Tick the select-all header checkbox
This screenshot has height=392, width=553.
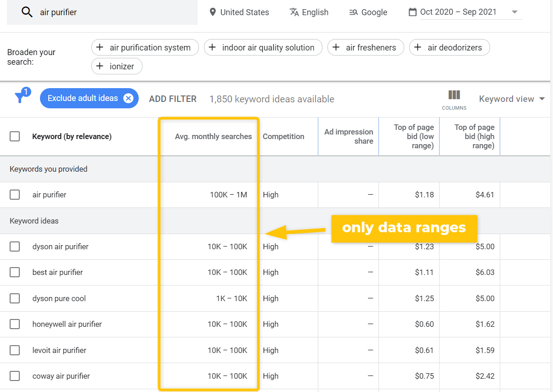[x=15, y=136]
